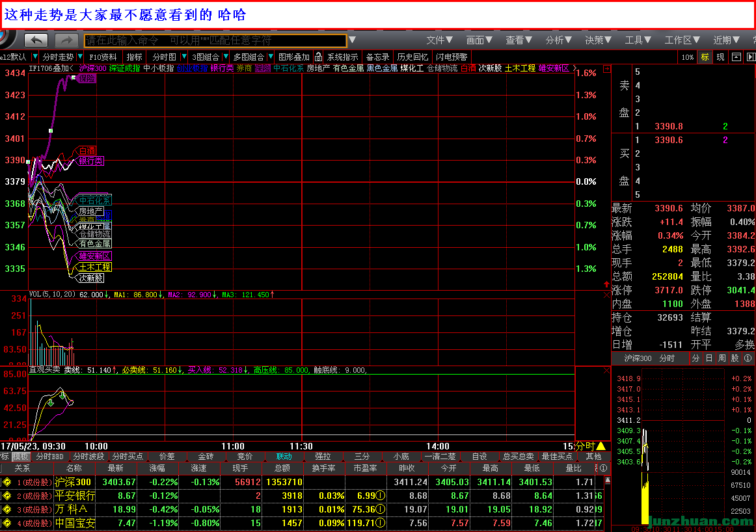
Task: Click the diamond icon in the 万科A row
Action: pyautogui.click(x=7, y=509)
